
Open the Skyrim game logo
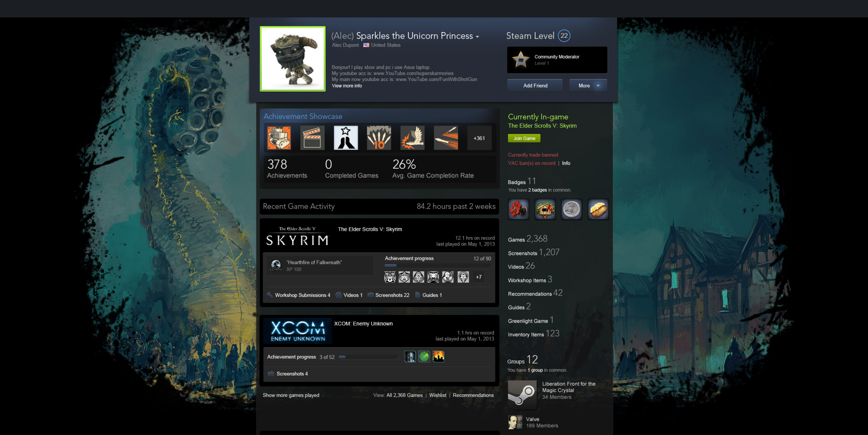pos(297,236)
